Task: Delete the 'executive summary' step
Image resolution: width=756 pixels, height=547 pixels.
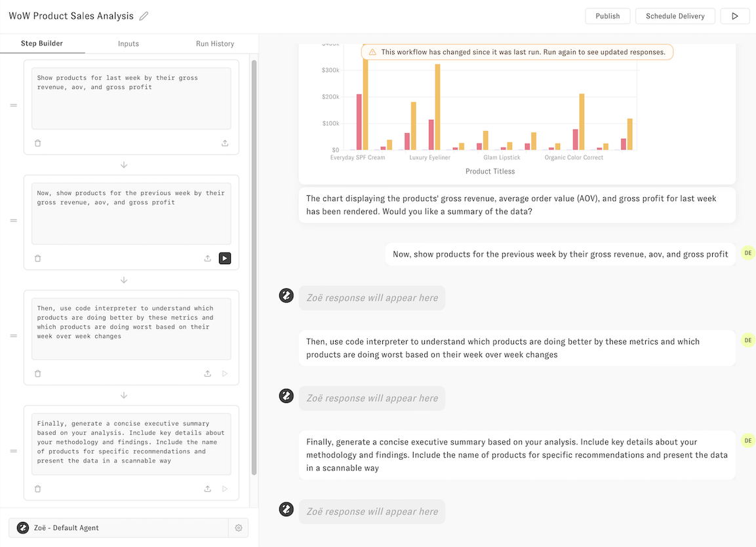Action: (37, 489)
